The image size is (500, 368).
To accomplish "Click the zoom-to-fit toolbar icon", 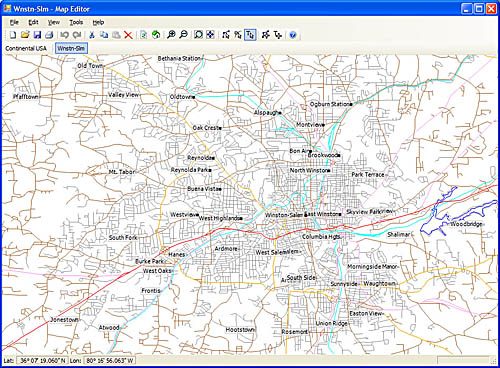I will pyautogui.click(x=199, y=35).
